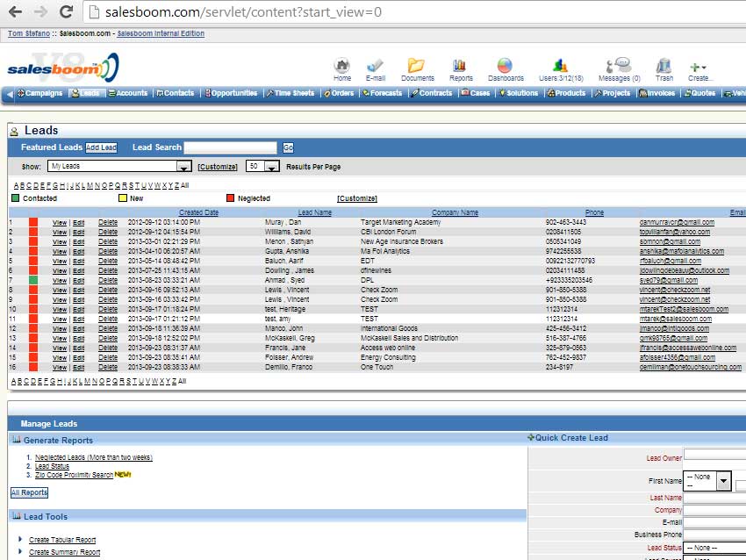Open the Contacts tab
This screenshot has width=746, height=560.
(x=176, y=93)
